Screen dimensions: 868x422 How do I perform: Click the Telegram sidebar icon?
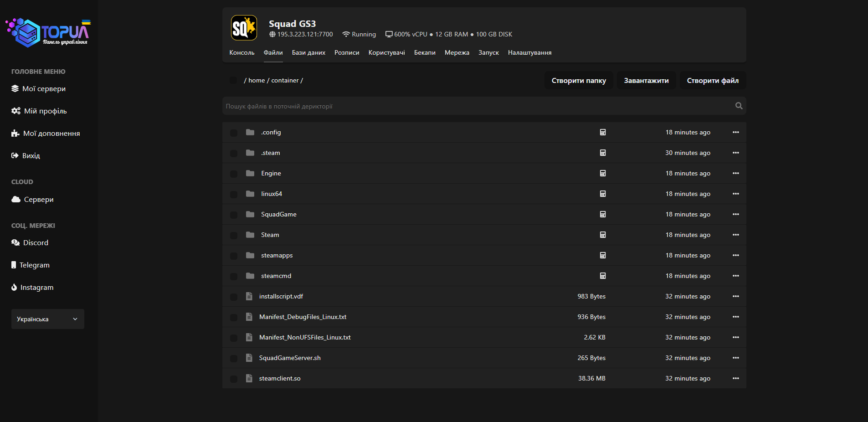click(x=14, y=265)
